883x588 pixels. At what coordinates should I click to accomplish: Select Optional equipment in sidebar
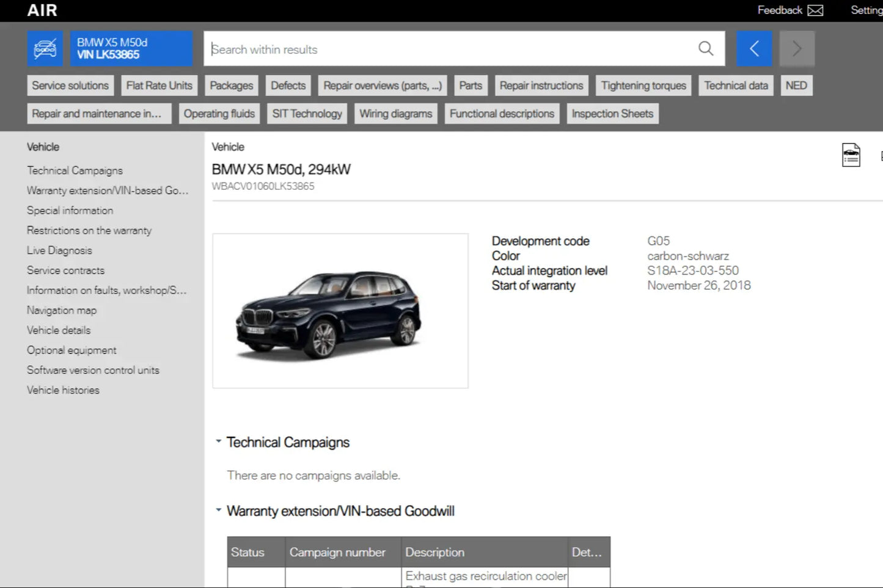[x=71, y=350]
